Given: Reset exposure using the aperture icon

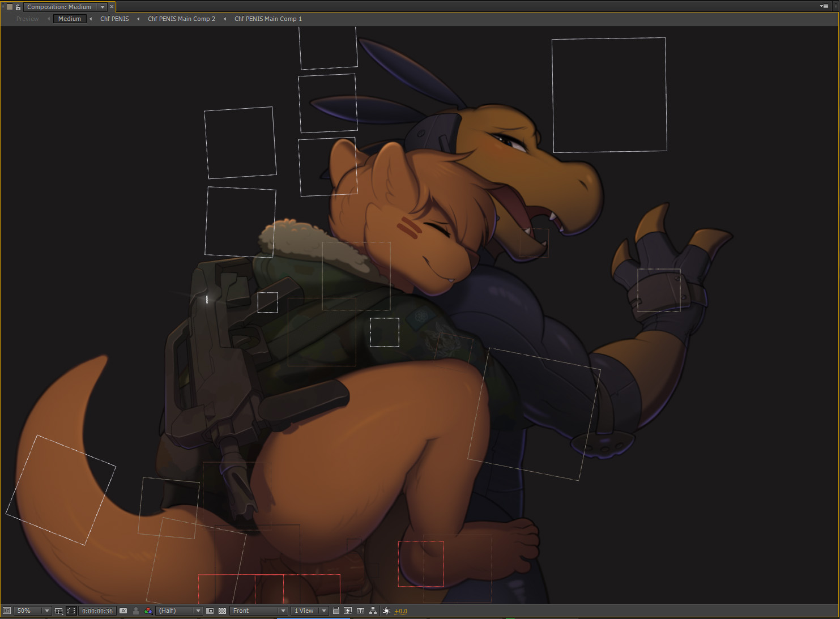Looking at the screenshot, I should click(x=386, y=611).
